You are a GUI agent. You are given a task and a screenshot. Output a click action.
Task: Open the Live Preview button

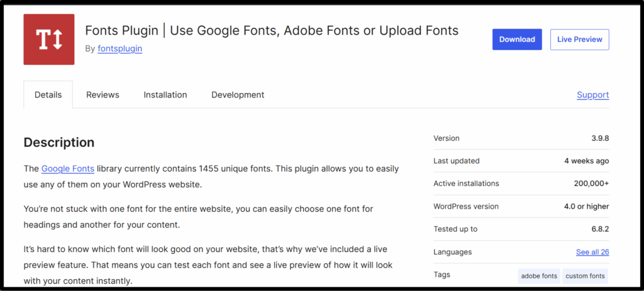coord(579,40)
